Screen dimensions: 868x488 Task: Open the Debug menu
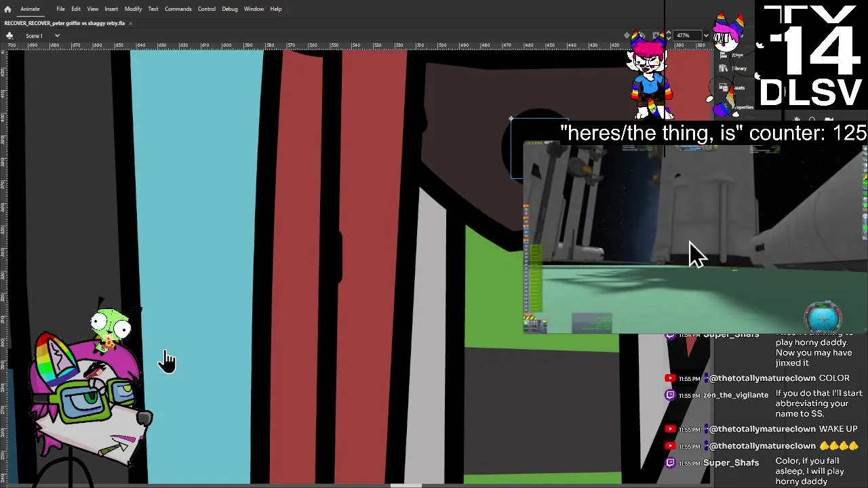point(229,9)
